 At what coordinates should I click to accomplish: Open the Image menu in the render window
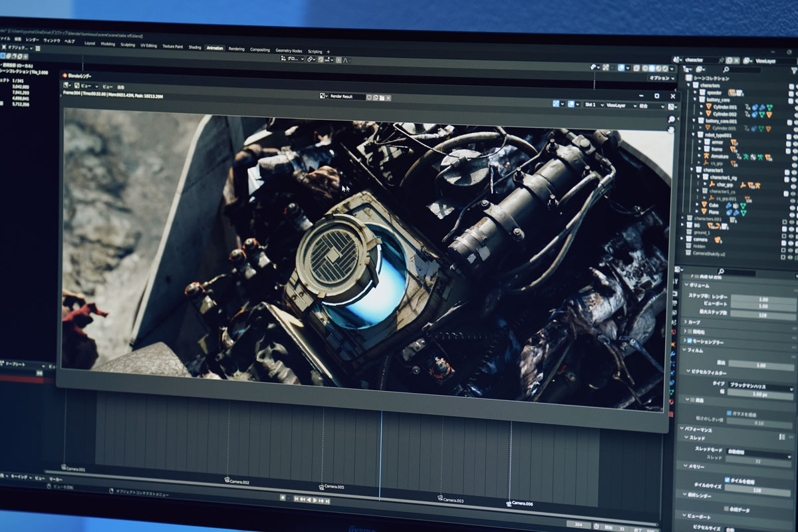[120, 87]
